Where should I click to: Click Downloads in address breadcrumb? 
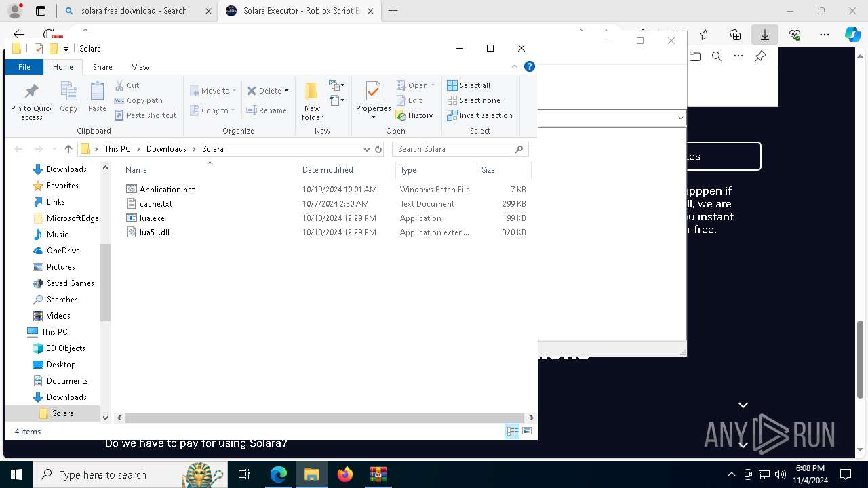[x=166, y=149]
